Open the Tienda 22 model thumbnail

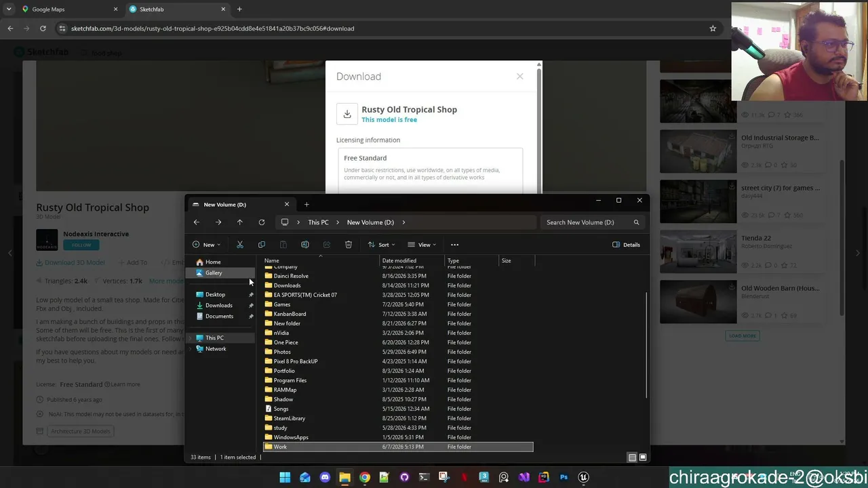[x=698, y=251]
